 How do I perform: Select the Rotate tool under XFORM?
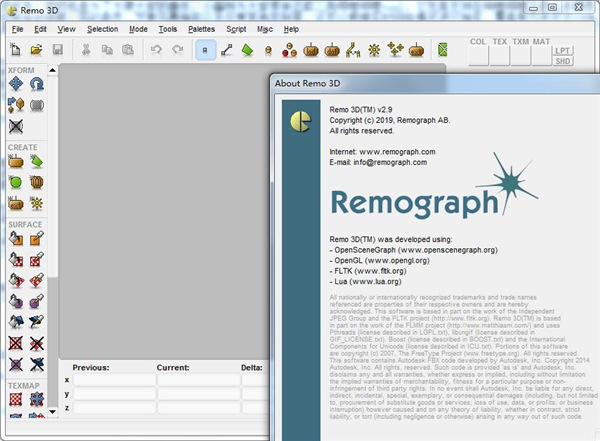coord(36,85)
